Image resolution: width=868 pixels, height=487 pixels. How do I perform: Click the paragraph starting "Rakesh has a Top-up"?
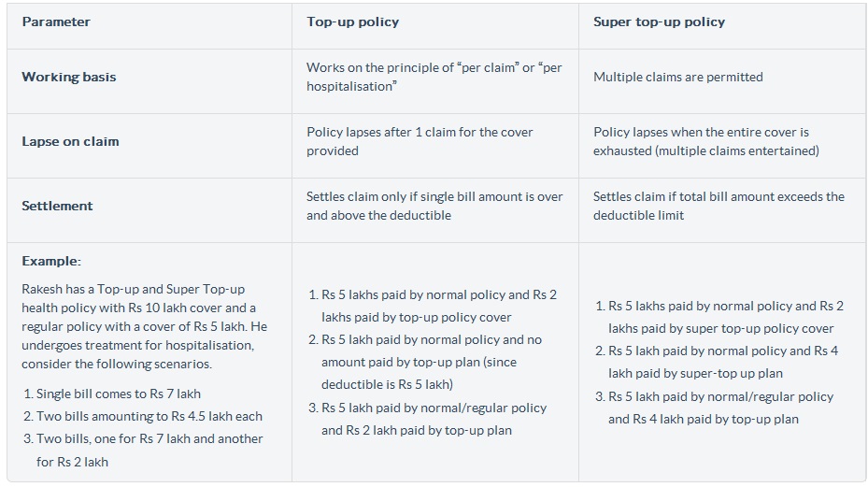coord(144,326)
